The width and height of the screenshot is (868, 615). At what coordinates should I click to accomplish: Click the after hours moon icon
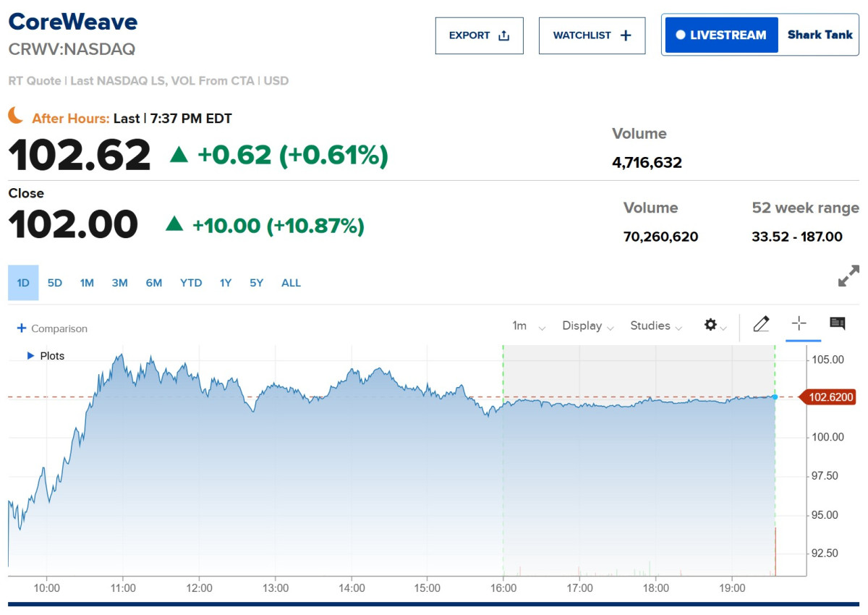(x=16, y=115)
